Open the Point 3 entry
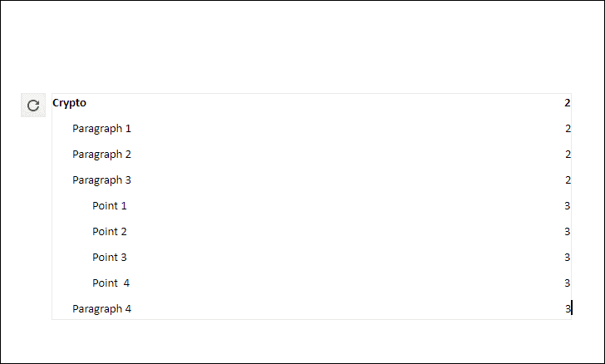The width and height of the screenshot is (605, 364). point(110,258)
